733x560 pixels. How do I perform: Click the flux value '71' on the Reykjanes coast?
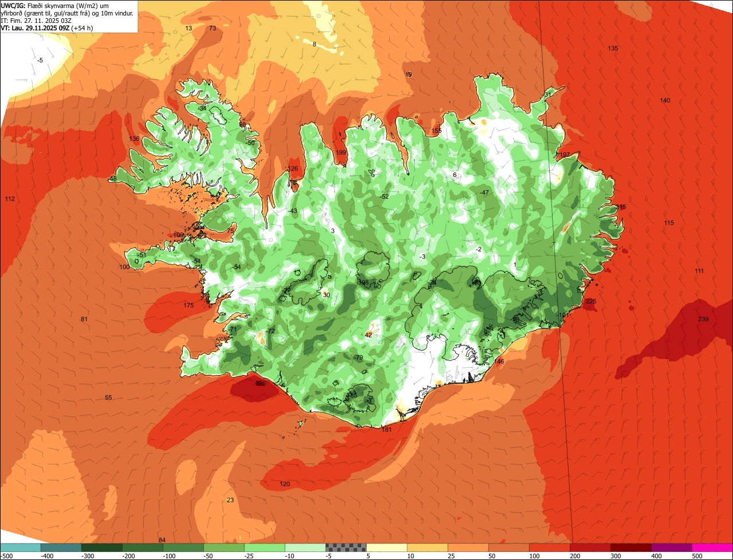[x=232, y=329]
